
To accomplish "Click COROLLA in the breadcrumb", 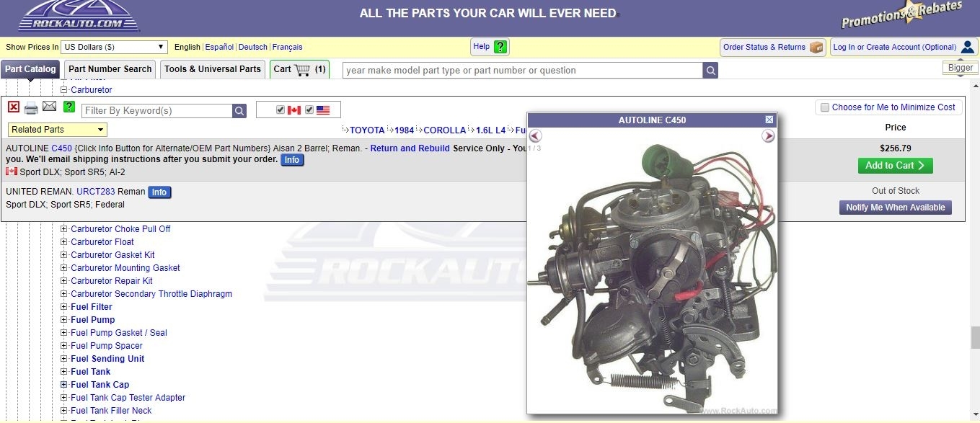I will pyautogui.click(x=445, y=130).
